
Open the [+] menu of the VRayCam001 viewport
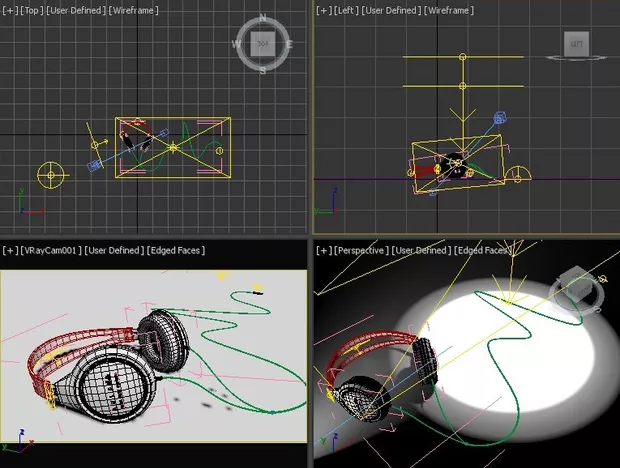tap(10, 250)
